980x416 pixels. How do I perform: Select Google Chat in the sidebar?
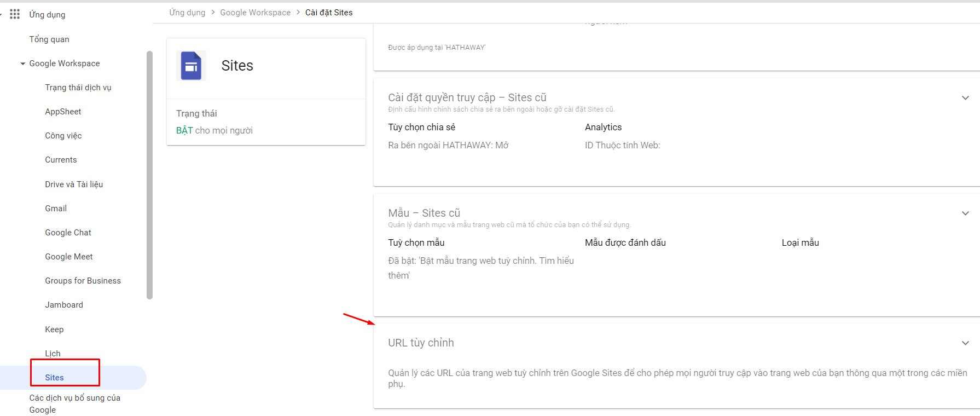click(x=68, y=233)
